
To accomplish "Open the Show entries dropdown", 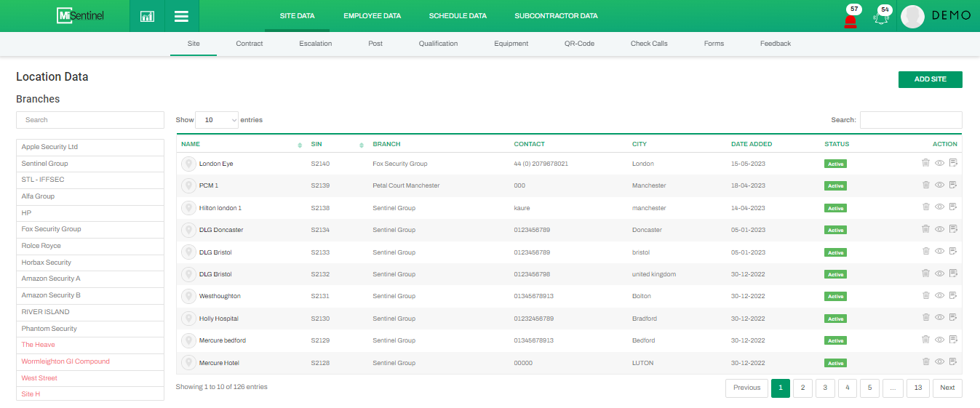I will coord(217,120).
